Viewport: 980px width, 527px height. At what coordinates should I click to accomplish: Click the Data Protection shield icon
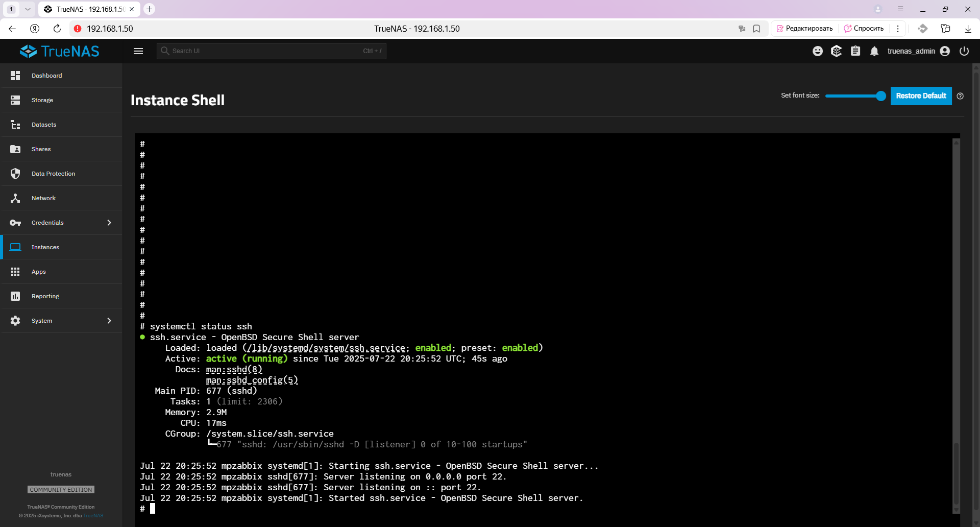pos(15,174)
